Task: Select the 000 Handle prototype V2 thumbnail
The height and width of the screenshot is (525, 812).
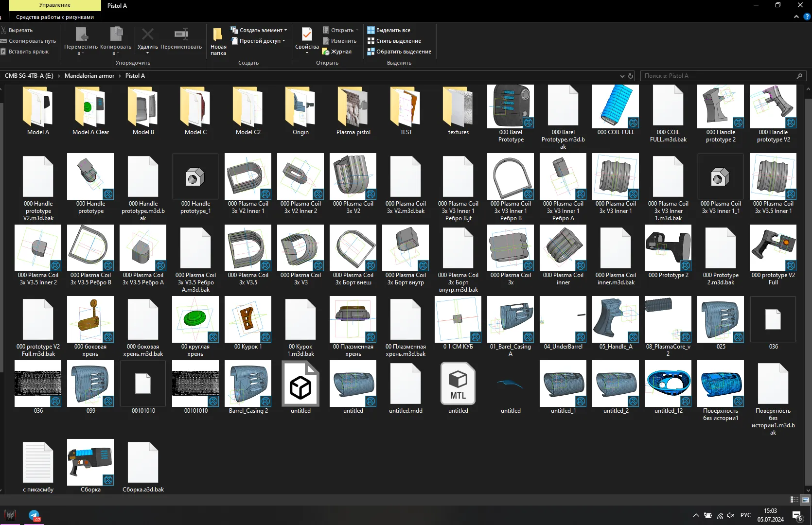Action: pyautogui.click(x=773, y=106)
